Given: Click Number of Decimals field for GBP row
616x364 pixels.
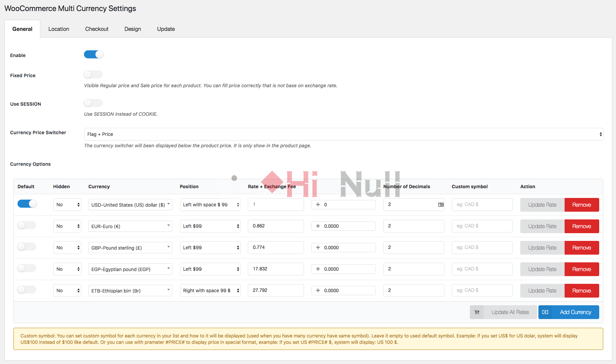Looking at the screenshot, I should (413, 248).
